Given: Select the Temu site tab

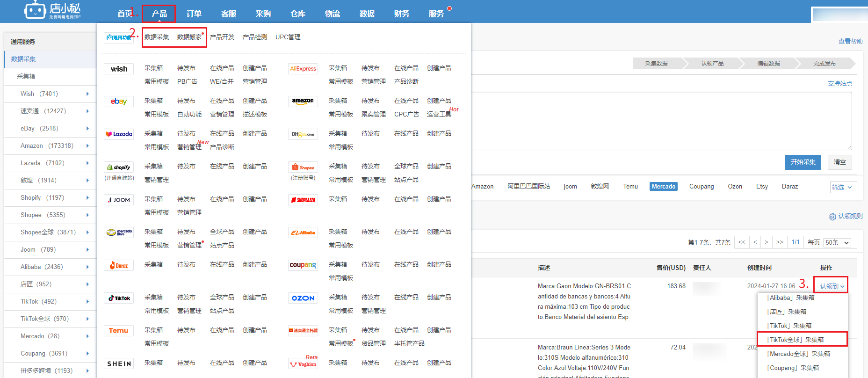Looking at the screenshot, I should click(630, 186).
